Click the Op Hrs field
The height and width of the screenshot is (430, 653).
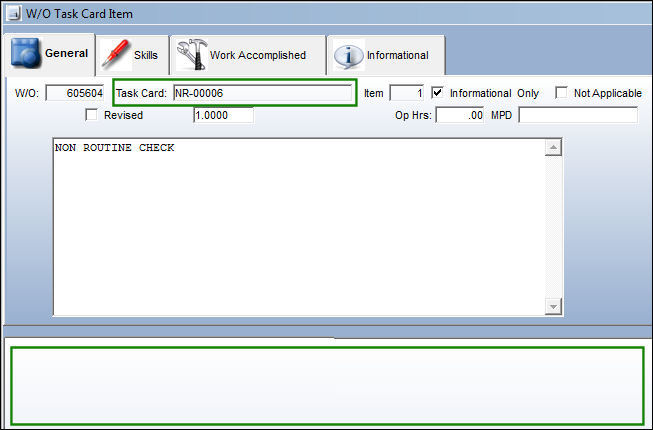[460, 115]
